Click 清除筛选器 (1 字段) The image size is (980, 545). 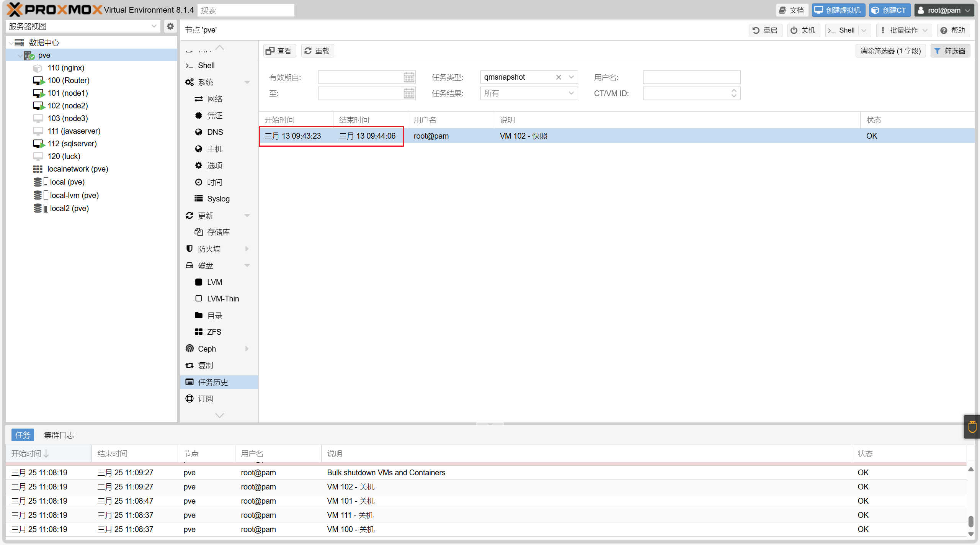coord(890,51)
